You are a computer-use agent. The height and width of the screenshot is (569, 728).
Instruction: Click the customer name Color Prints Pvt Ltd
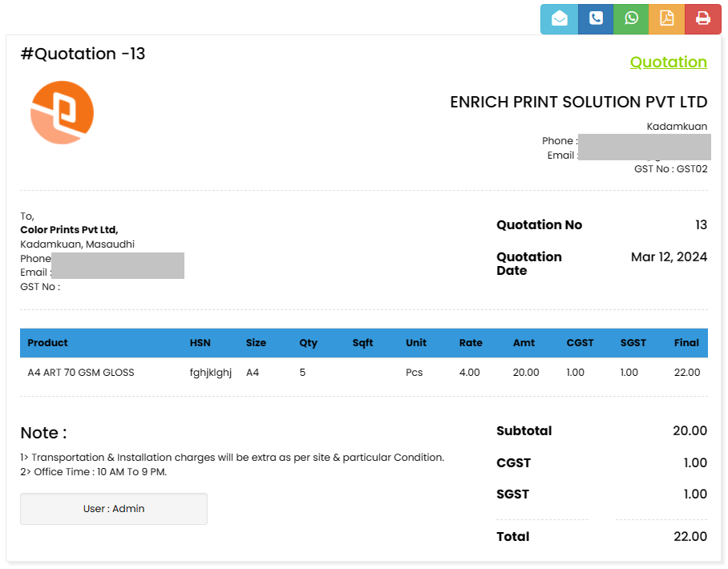click(x=69, y=230)
